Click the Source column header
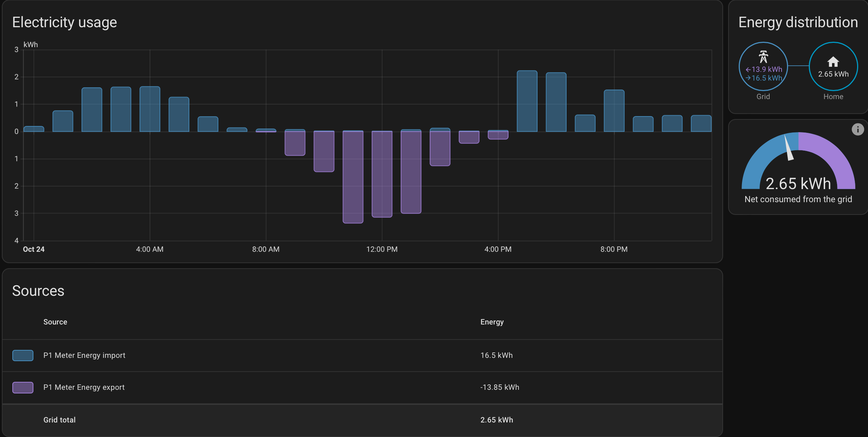 click(x=55, y=322)
